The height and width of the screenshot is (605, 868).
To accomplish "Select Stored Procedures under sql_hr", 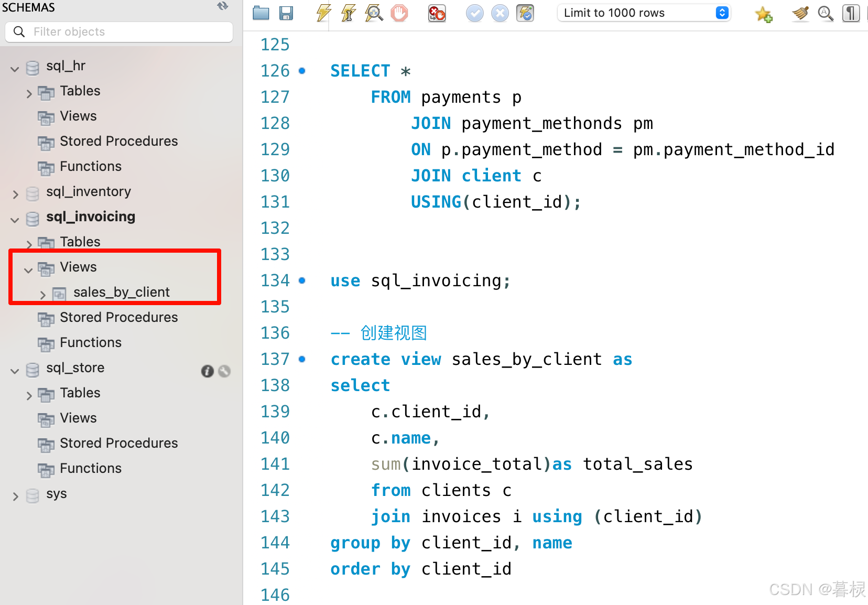I will [119, 141].
